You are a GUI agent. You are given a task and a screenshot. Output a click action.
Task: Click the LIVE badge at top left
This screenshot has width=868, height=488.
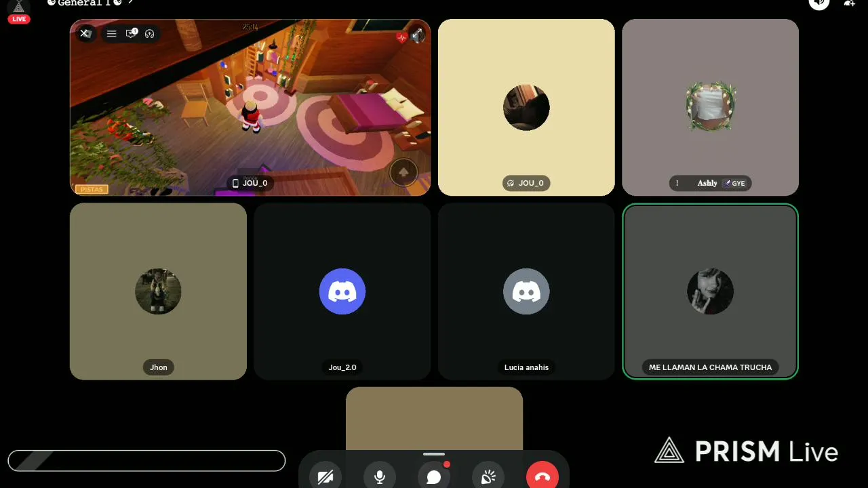click(19, 19)
